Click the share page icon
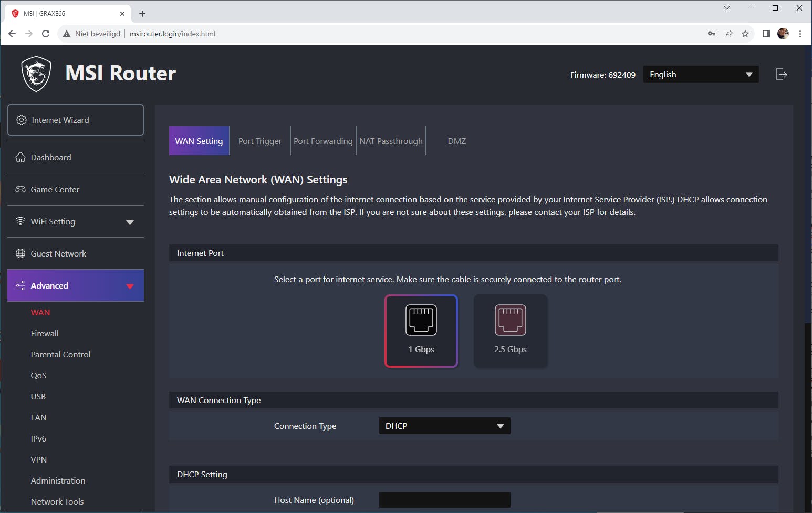This screenshot has height=513, width=812. pos(728,34)
